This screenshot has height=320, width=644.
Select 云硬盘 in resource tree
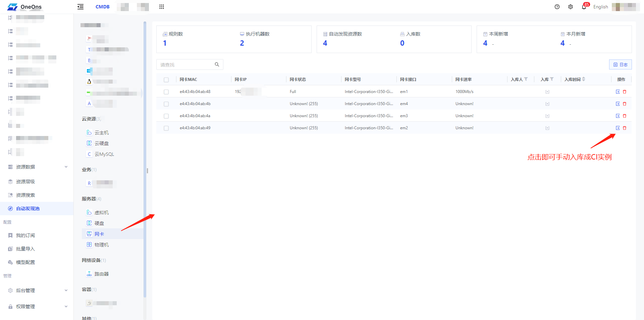click(x=102, y=143)
